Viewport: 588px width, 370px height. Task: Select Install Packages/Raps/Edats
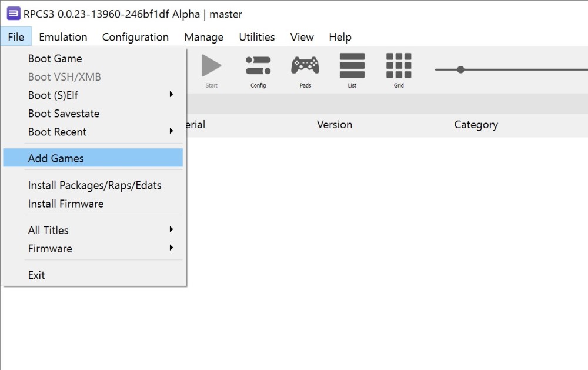[x=95, y=185]
